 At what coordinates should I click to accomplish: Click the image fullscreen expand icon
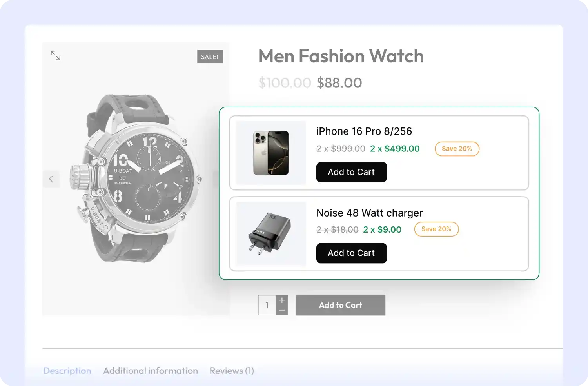pyautogui.click(x=56, y=55)
